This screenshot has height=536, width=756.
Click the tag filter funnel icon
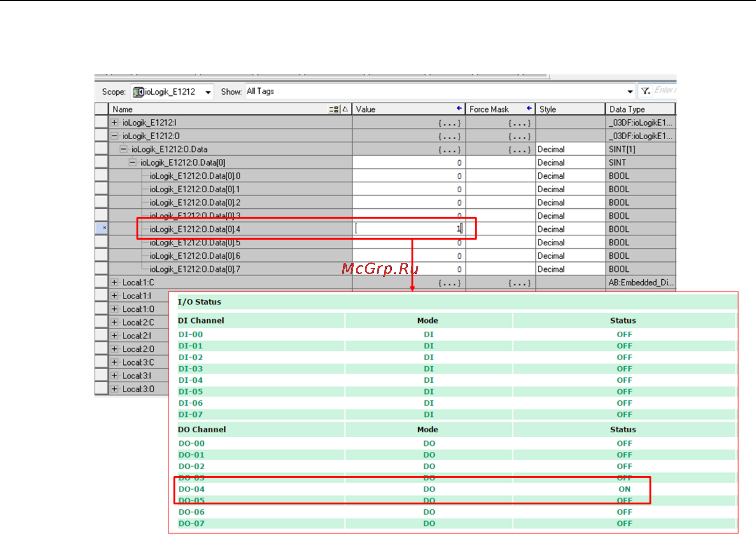(x=645, y=91)
